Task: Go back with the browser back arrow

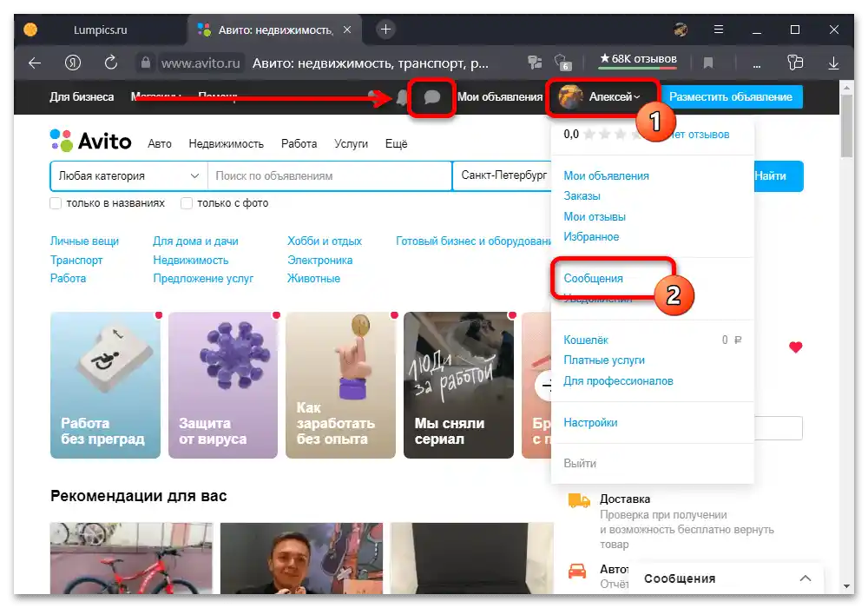Action: (35, 63)
